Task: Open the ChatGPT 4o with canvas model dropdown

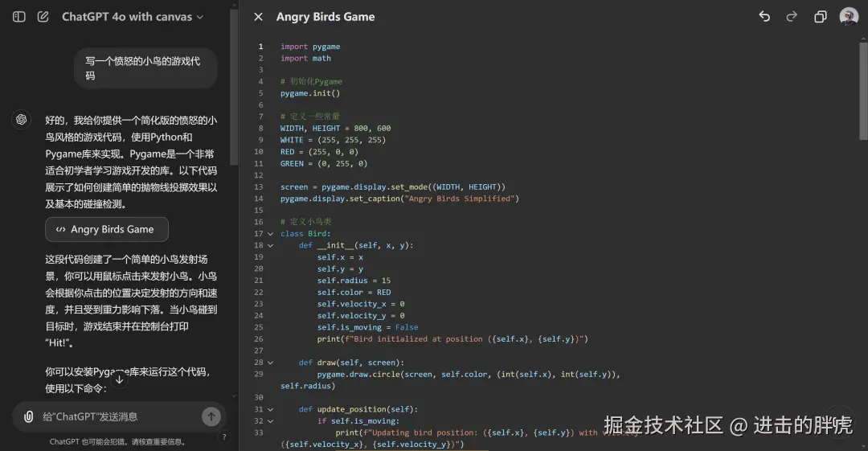Action: 133,17
